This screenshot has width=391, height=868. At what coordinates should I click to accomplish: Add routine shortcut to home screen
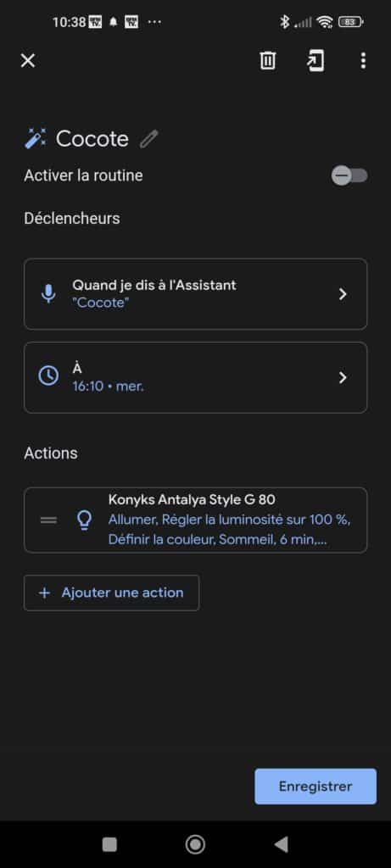click(316, 60)
